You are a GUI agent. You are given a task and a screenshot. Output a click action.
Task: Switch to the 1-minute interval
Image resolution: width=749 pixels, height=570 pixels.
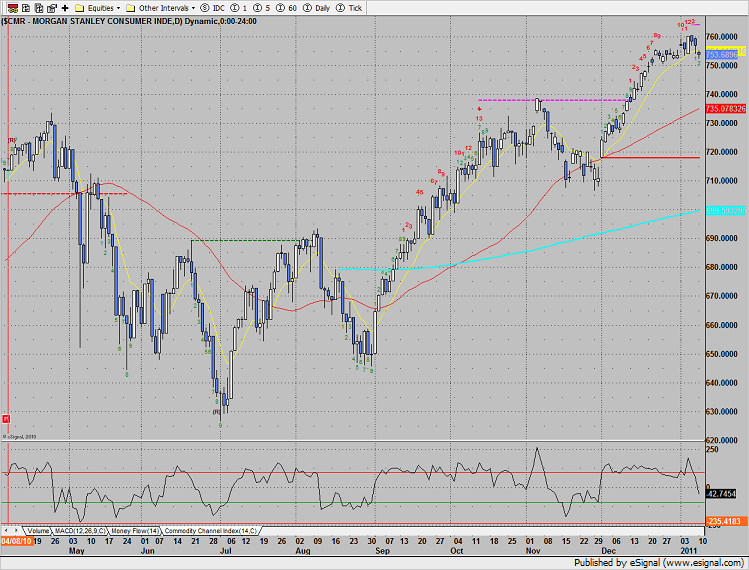(x=239, y=8)
